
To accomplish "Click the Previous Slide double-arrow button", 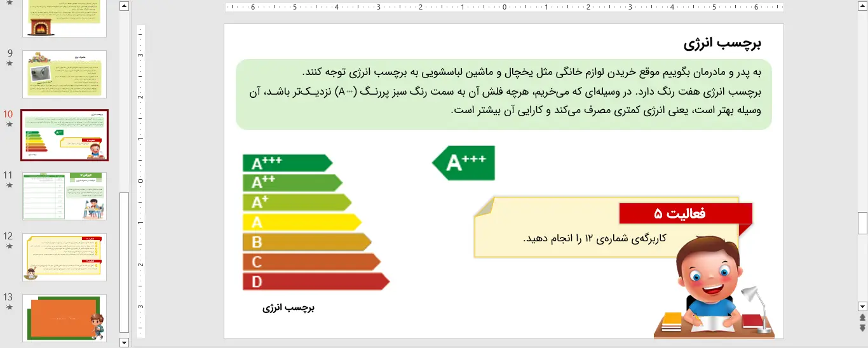I will tap(862, 318).
